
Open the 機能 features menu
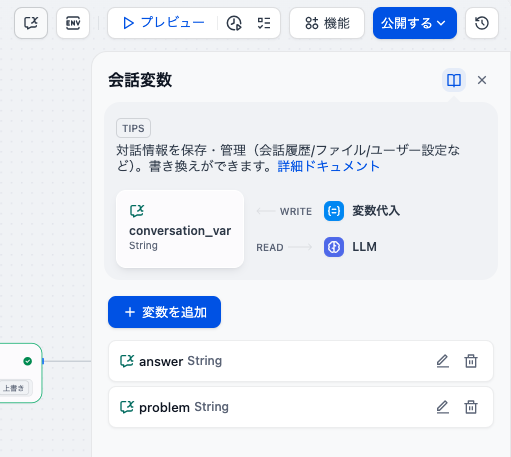[x=327, y=23]
